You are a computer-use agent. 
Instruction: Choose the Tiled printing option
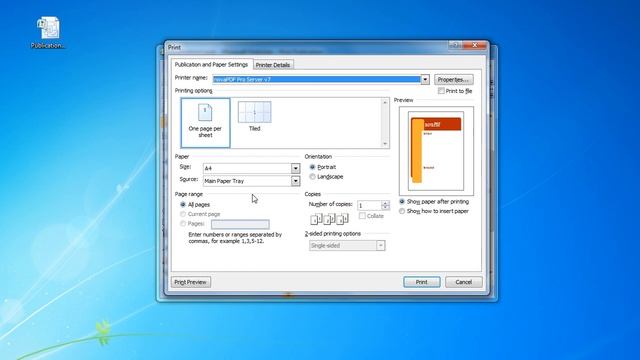coord(254,116)
